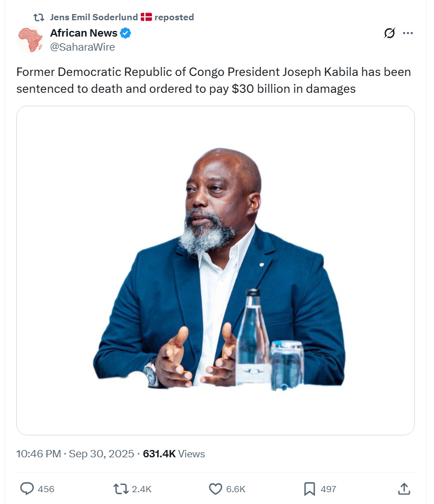Open the @SaharaWire handle link
This screenshot has height=504, width=434.
pyautogui.click(x=82, y=47)
